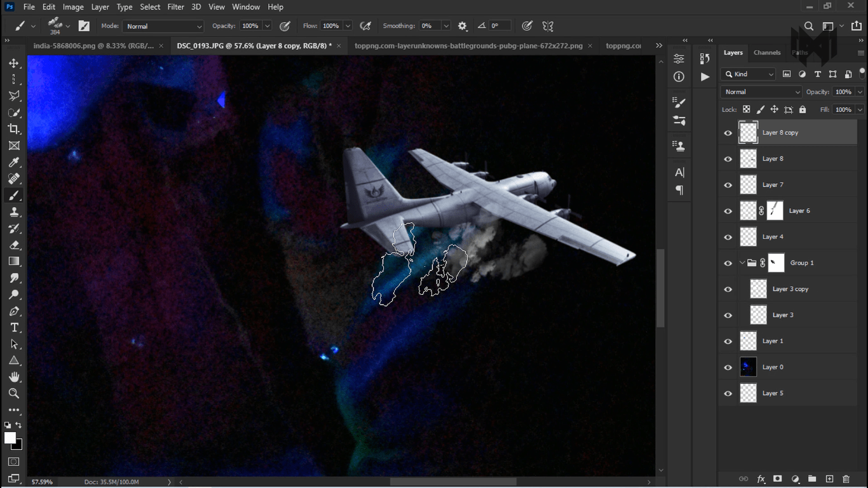Open the layer filter Kind dropdown

[749, 74]
